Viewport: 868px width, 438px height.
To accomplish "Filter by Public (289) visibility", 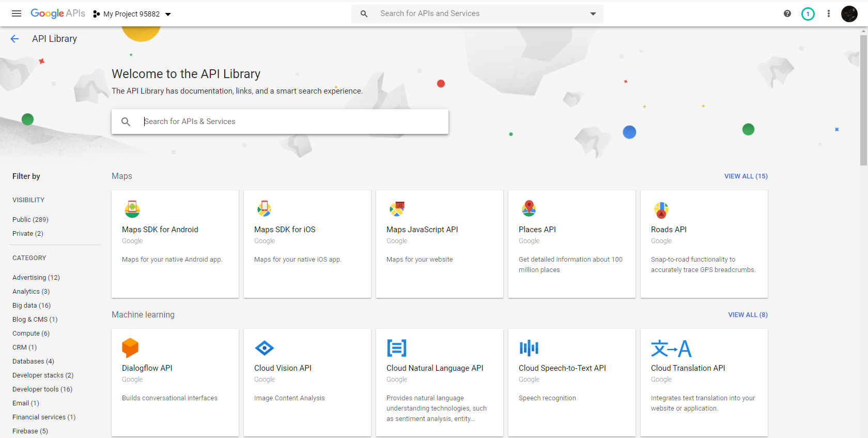I will 30,219.
